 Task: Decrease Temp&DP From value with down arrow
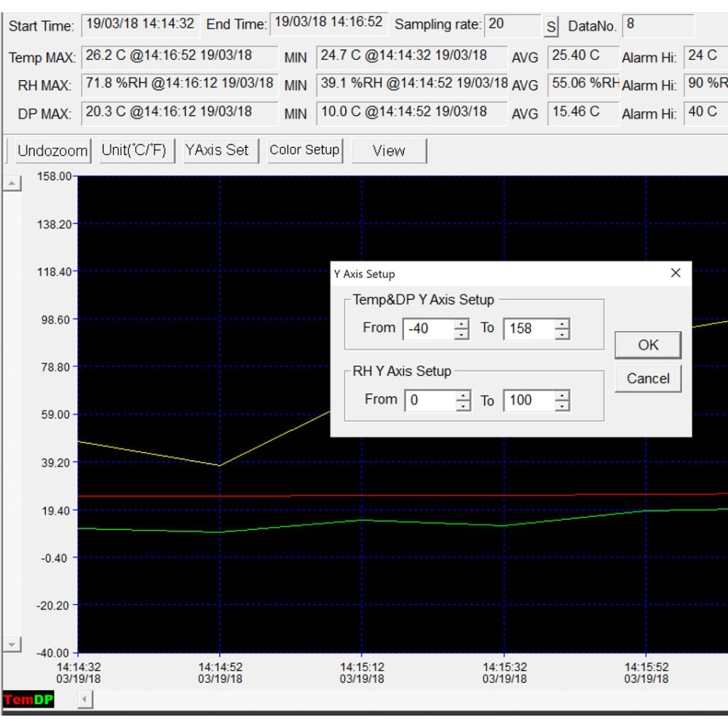point(462,334)
